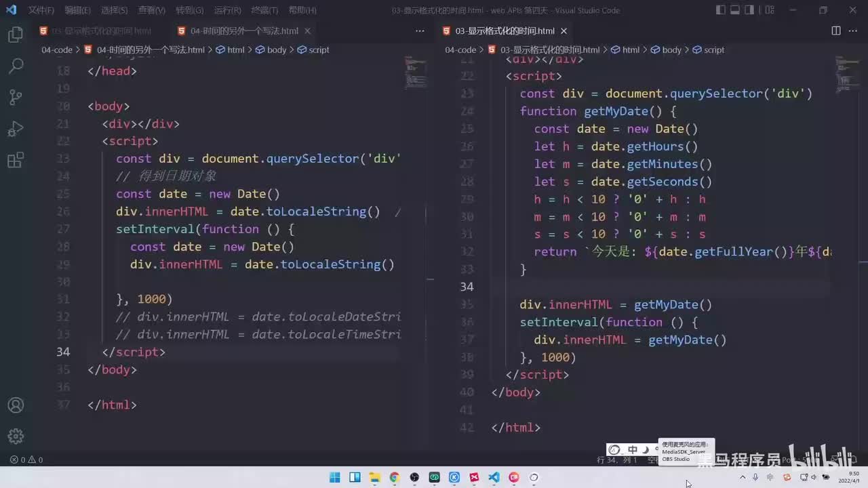This screenshot has width=868, height=488.
Task: Open the 编辑(E) menu
Action: pyautogui.click(x=77, y=10)
